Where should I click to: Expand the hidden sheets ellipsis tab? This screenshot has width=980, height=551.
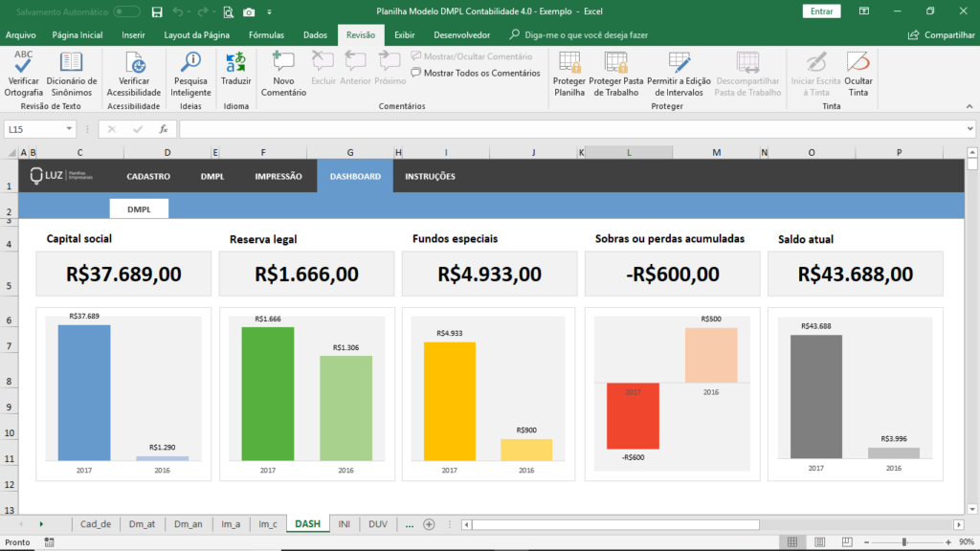coord(410,524)
